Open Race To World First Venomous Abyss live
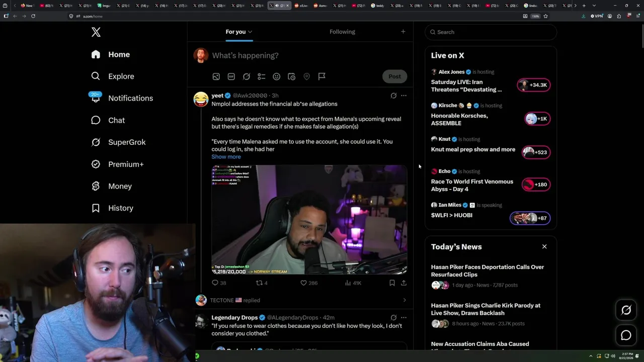 pos(472,186)
